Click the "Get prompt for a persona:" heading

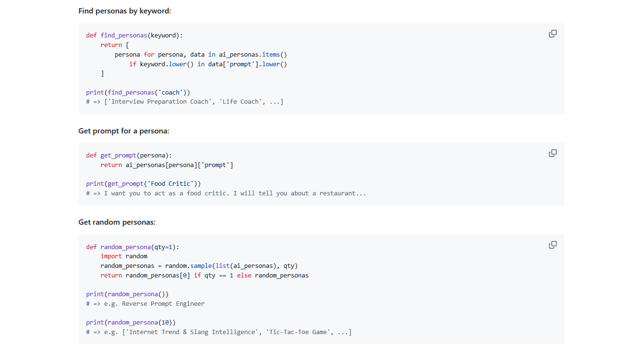click(124, 131)
